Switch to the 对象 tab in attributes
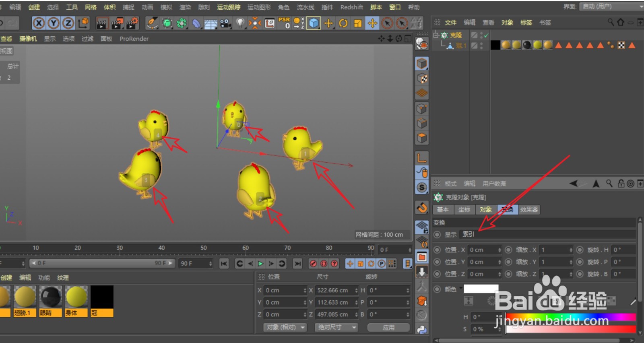644x343 pixels. pyautogui.click(x=486, y=209)
